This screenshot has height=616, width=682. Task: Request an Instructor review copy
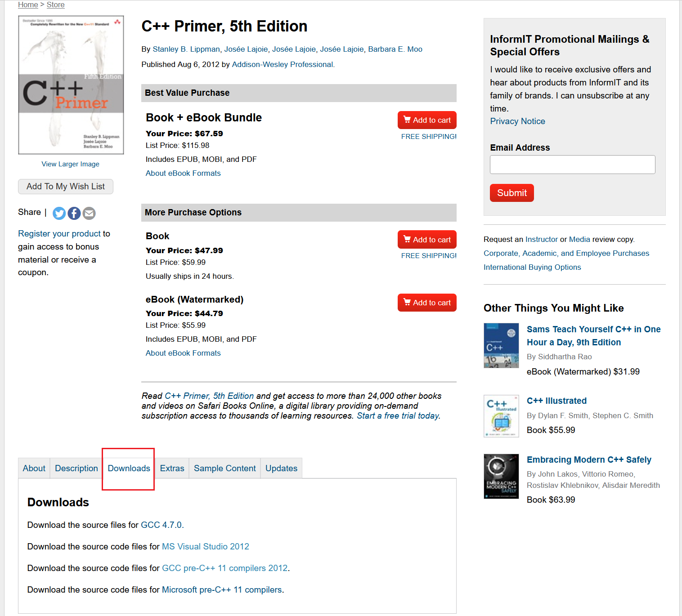[542, 239]
